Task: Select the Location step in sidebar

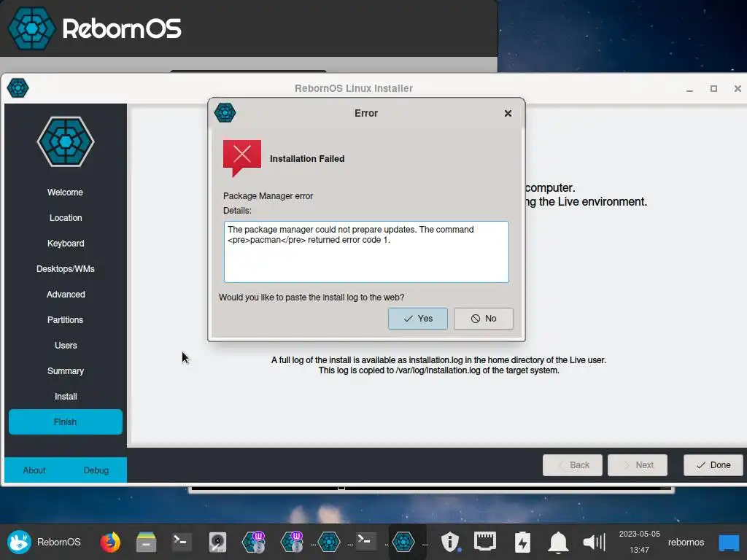Action: pos(65,217)
